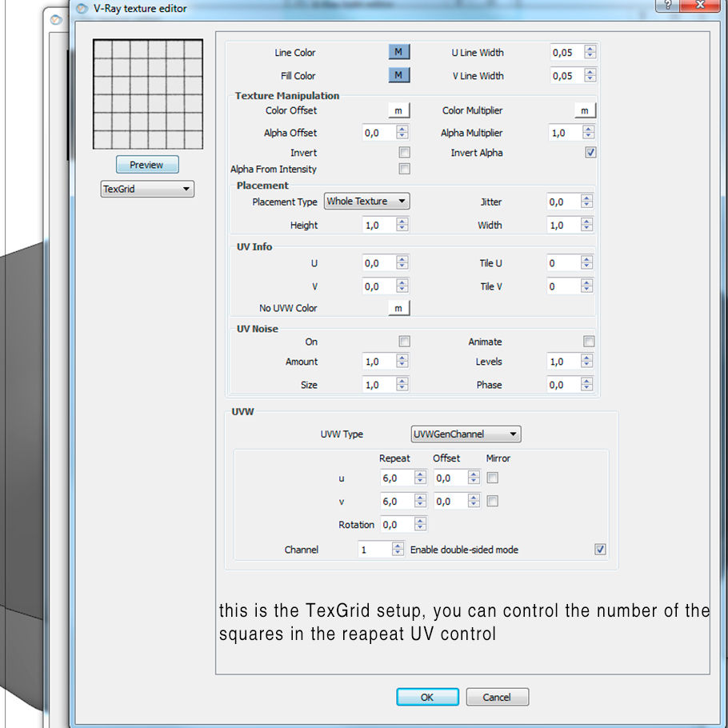
Task: Open the Color Offset m map button
Action: pyautogui.click(x=399, y=110)
